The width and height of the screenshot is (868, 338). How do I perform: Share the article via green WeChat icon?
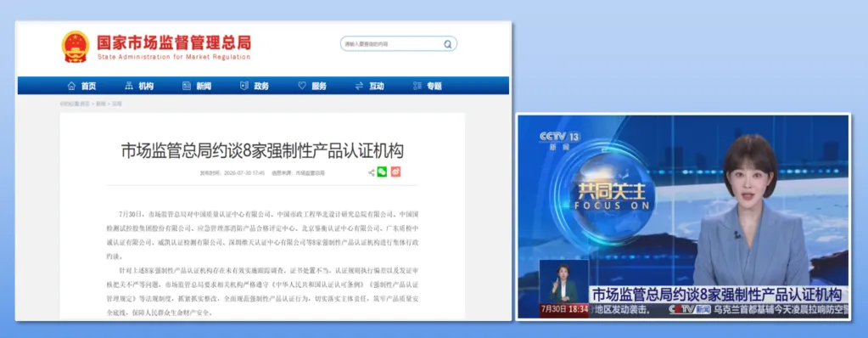tap(382, 172)
